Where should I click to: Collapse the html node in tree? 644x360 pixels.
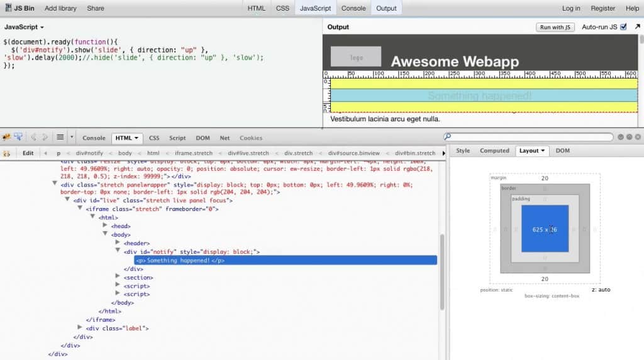point(93,216)
